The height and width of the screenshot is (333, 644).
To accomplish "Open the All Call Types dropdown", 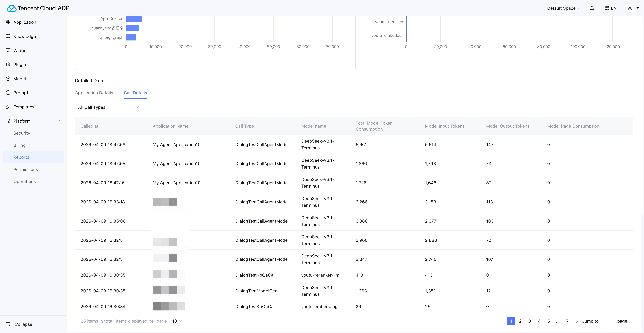I will 109,107.
